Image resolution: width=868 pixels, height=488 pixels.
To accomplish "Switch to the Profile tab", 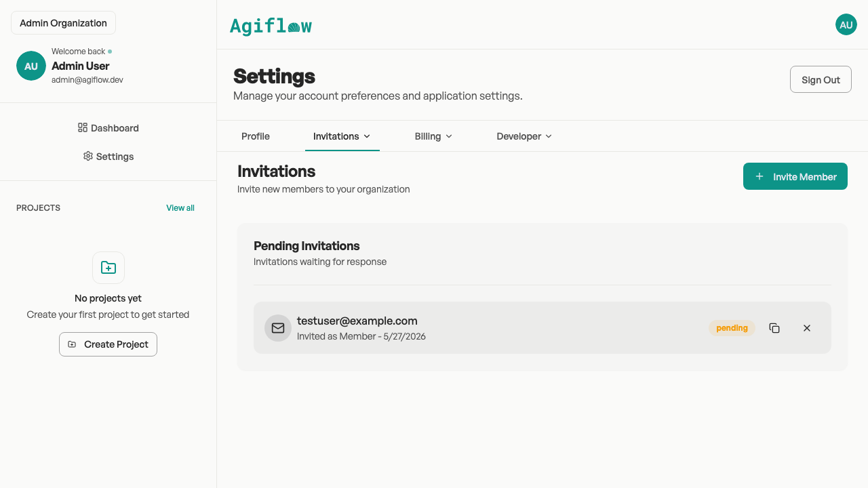I will 256,136.
